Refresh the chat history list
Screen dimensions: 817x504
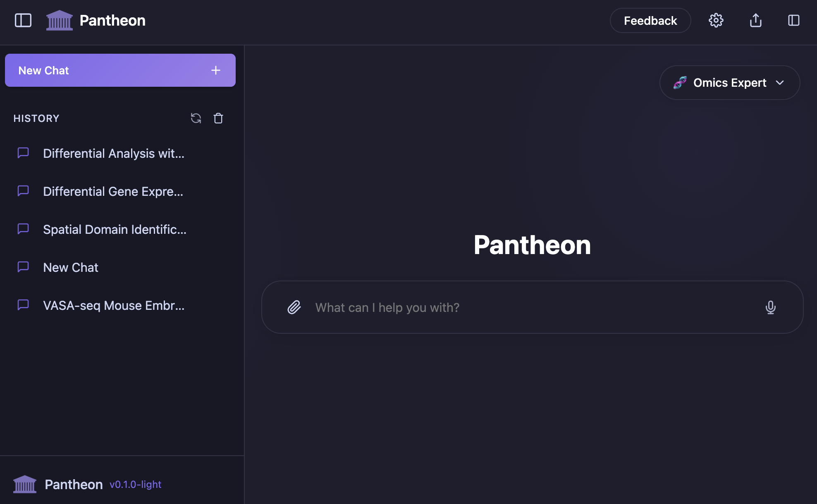(196, 119)
